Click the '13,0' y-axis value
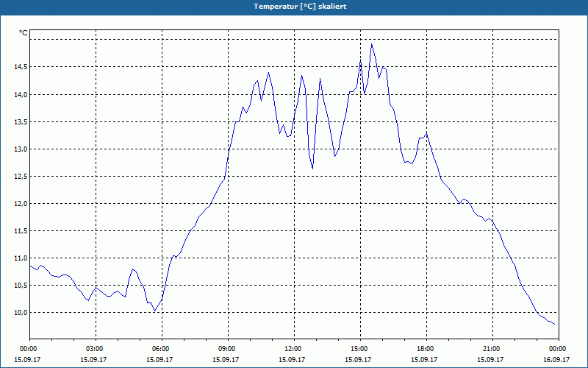This screenshot has height=368, width=588. tap(21, 149)
